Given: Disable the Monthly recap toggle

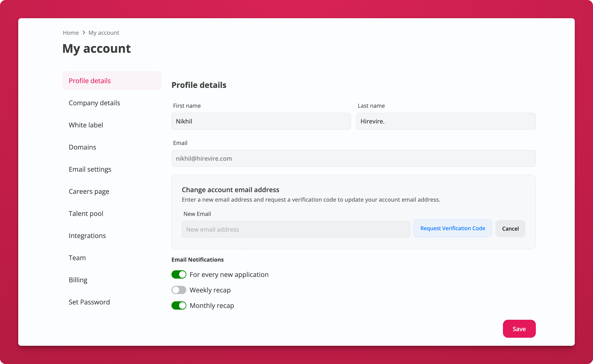Looking at the screenshot, I should tap(179, 305).
